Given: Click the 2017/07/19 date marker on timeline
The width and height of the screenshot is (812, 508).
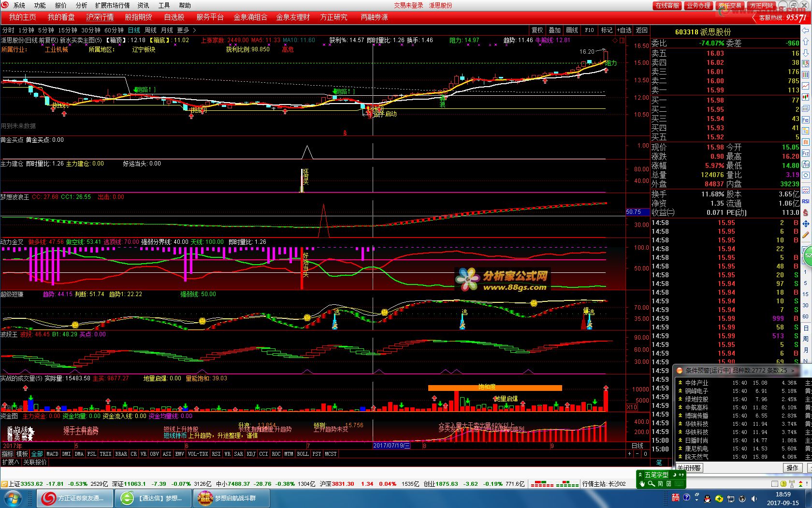Looking at the screenshot, I should (391, 446).
